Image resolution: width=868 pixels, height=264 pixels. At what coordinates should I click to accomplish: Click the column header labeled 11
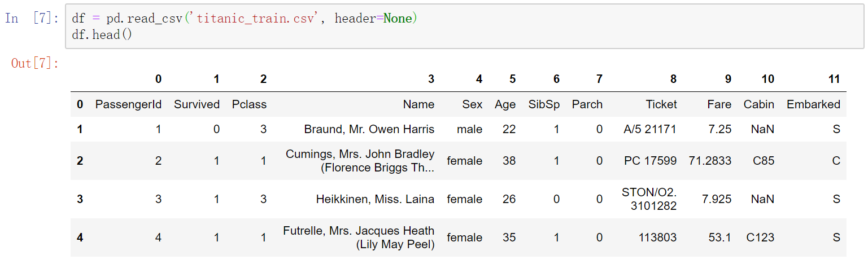tap(834, 80)
